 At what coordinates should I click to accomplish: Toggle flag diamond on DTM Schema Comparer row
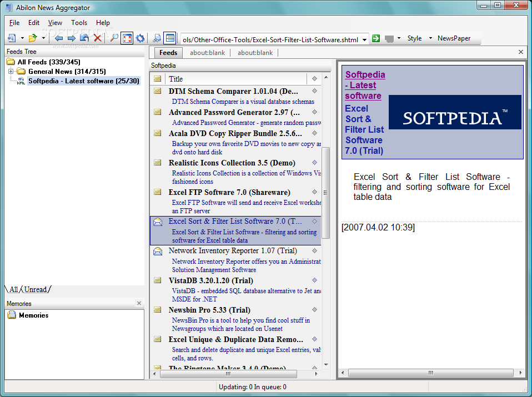[314, 91]
